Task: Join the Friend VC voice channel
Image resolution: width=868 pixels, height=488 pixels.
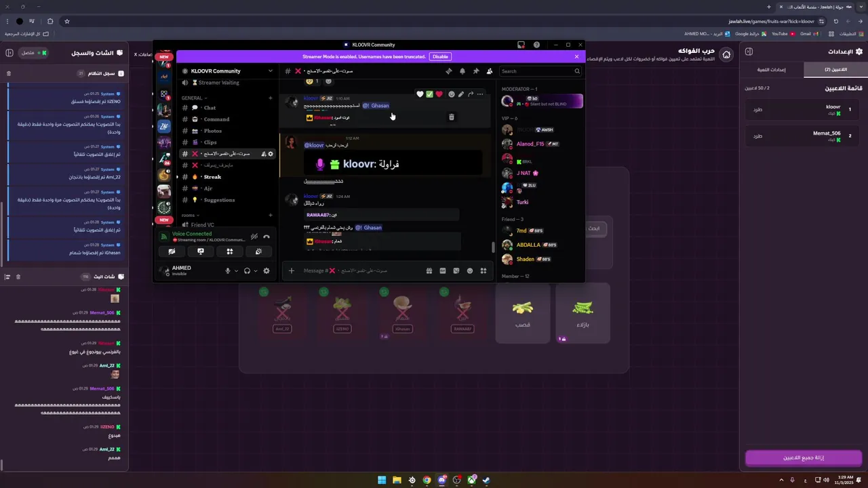Action: pyautogui.click(x=226, y=225)
